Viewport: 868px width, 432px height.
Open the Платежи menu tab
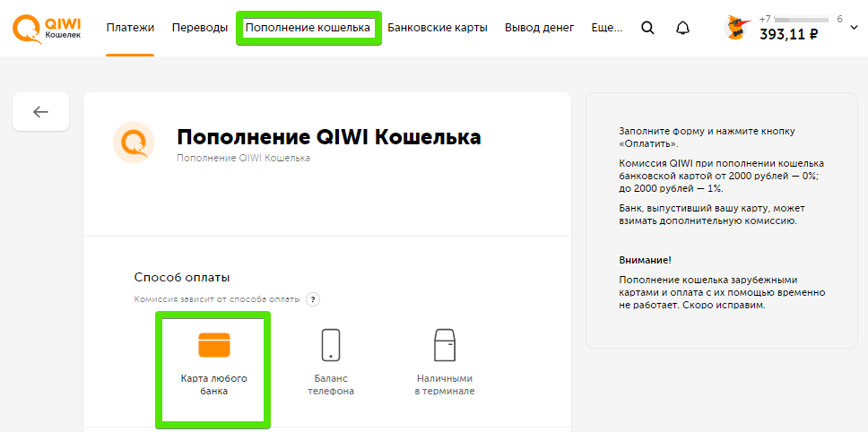tap(130, 28)
